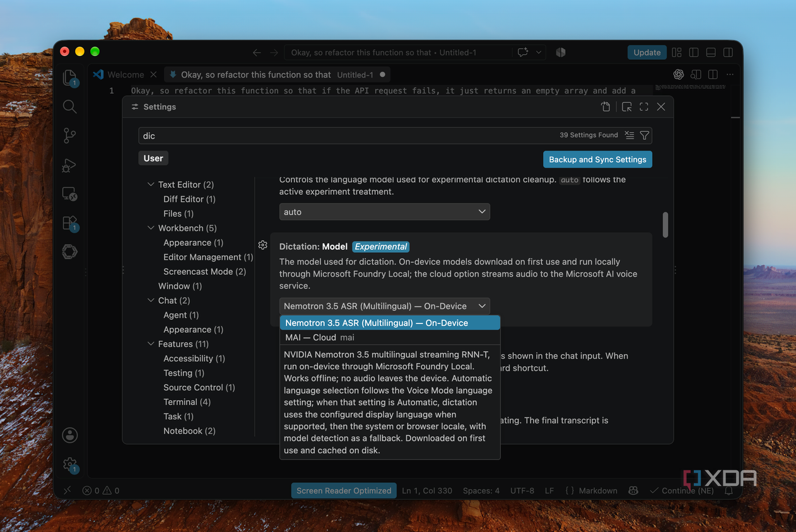Open the Codex OpenAI icon in activity bar
Viewport: 796px width, 532px height.
(70, 252)
